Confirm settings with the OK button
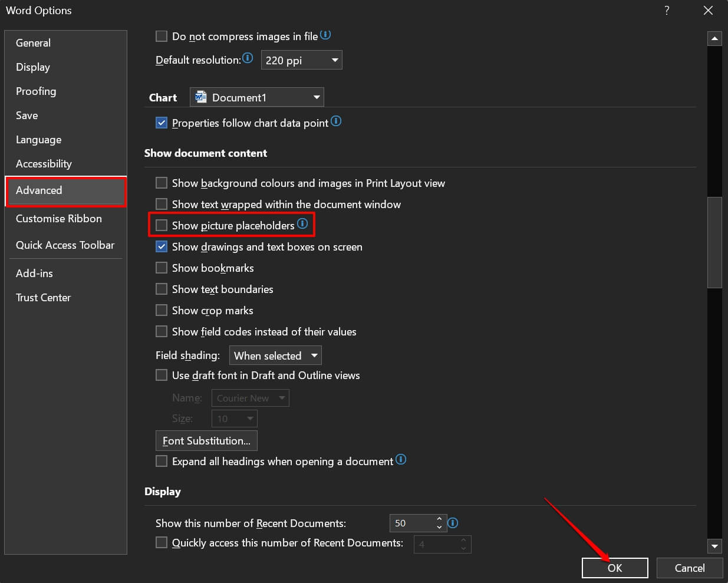Viewport: 728px width, 583px height. 615,568
